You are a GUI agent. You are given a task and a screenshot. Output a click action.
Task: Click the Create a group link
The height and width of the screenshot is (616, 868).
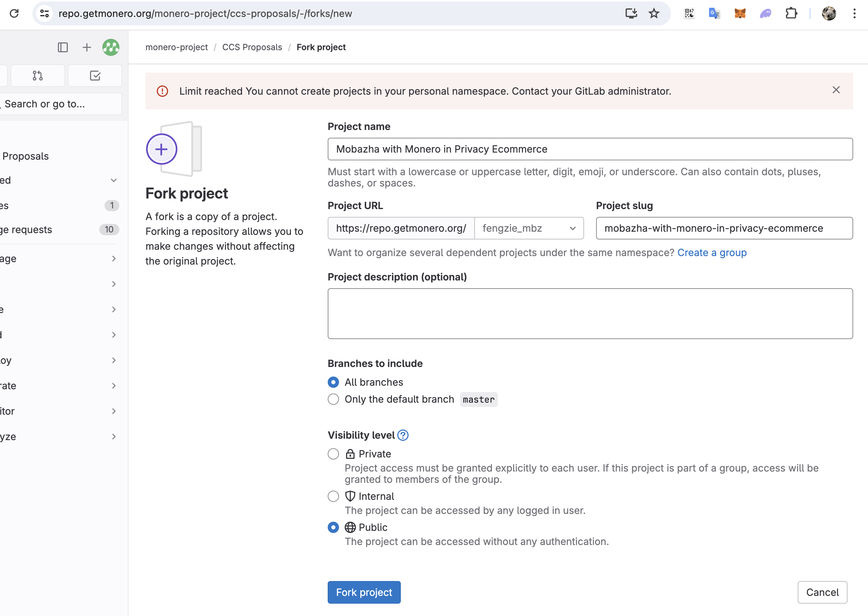pyautogui.click(x=712, y=253)
